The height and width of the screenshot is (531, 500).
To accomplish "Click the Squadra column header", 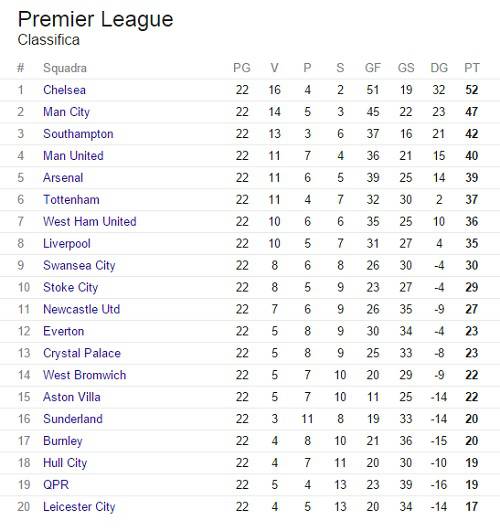I will 65,68.
